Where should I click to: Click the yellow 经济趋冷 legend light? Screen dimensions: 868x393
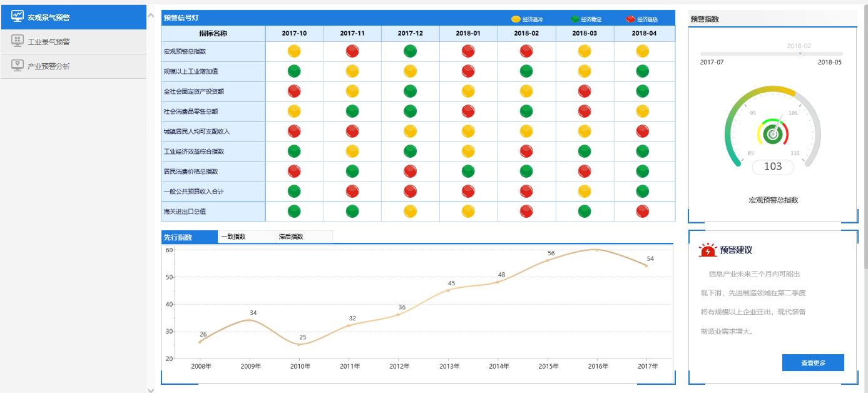516,19
